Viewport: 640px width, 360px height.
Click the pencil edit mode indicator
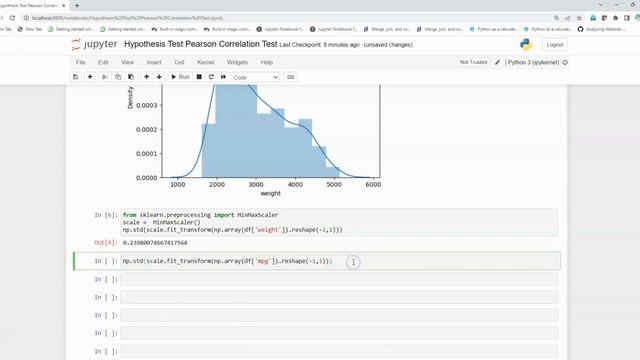497,62
